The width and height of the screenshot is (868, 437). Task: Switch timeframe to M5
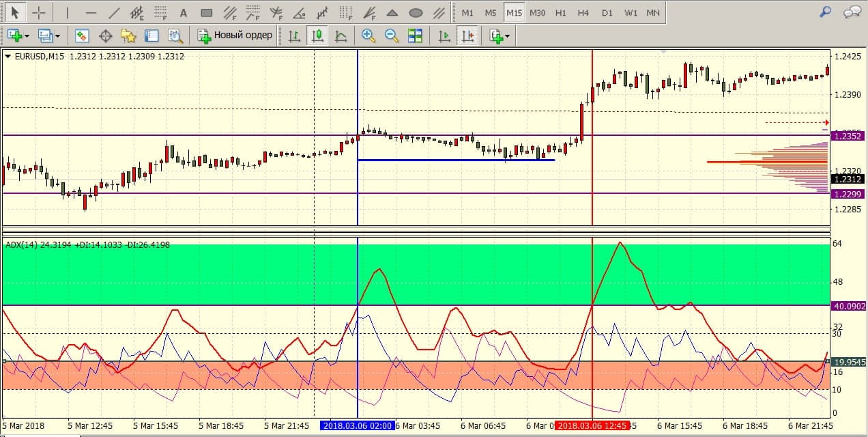point(491,12)
